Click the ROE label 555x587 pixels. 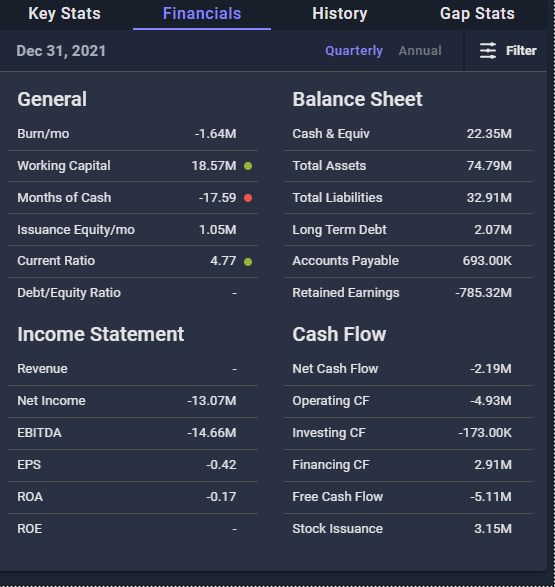click(x=30, y=529)
